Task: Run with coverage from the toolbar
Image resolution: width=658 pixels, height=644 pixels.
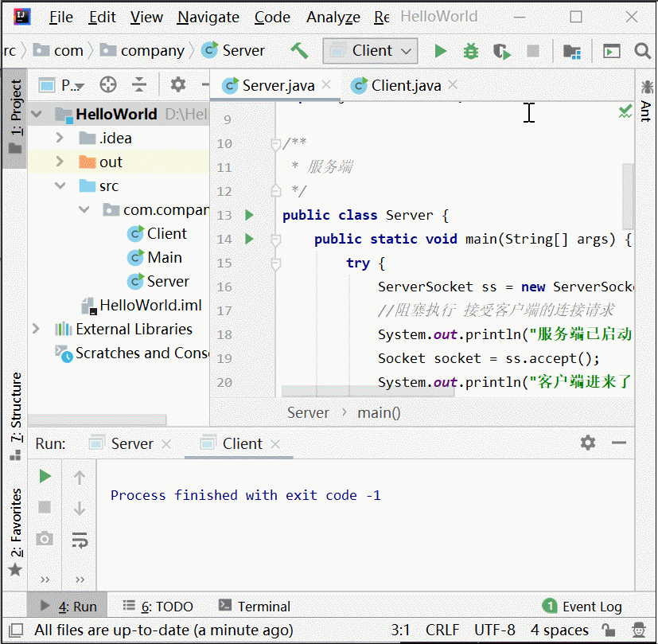Action: pyautogui.click(x=502, y=51)
